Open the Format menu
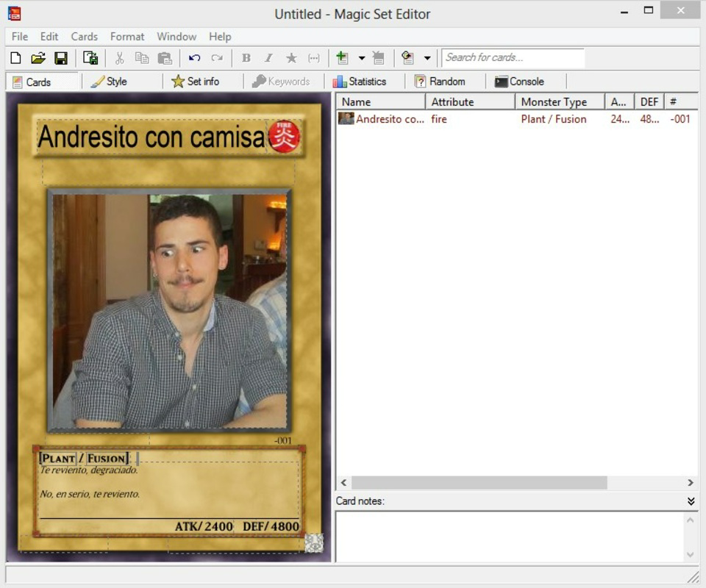Viewport: 706px width, 588px height. [126, 36]
